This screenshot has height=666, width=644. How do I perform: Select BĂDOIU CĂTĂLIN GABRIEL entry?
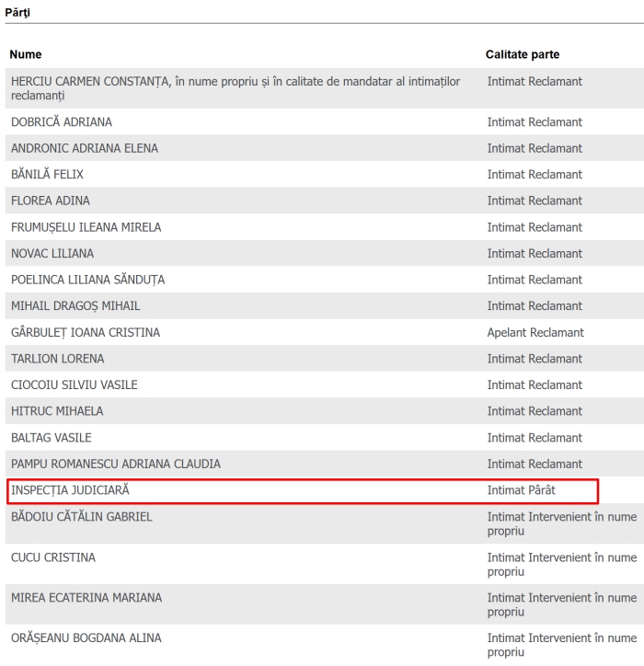(x=82, y=517)
